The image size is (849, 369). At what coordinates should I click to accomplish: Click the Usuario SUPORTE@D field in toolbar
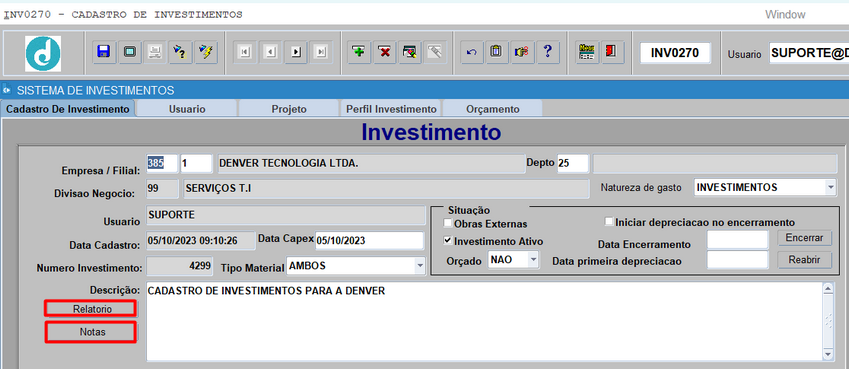pyautogui.click(x=809, y=53)
